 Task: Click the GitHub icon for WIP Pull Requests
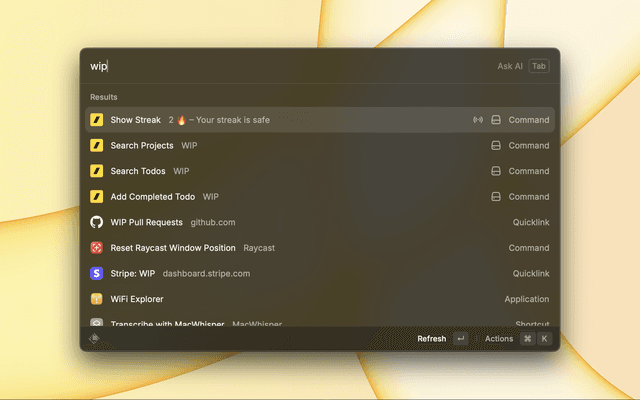pos(97,222)
